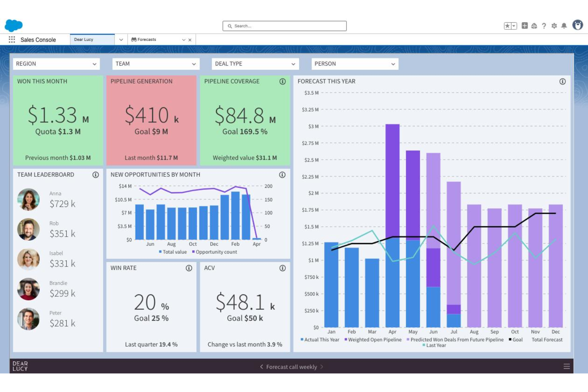Select Brandie's leaderboard photo

tap(29, 289)
